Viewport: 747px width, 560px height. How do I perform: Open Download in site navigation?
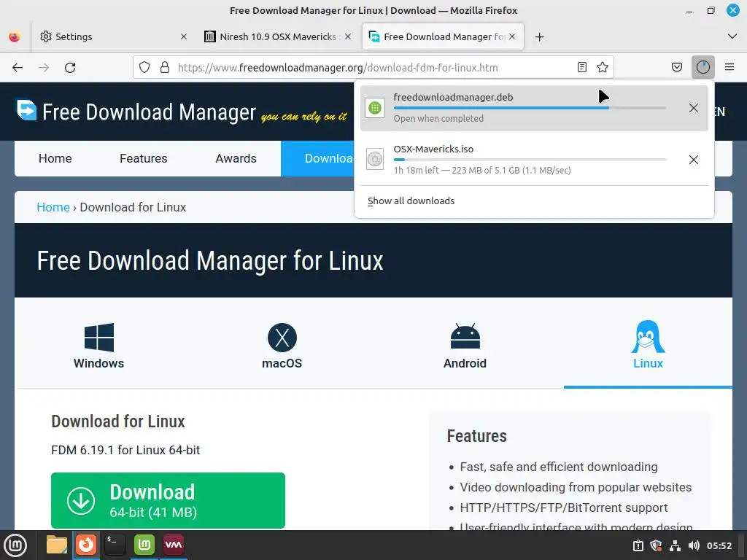318,158
